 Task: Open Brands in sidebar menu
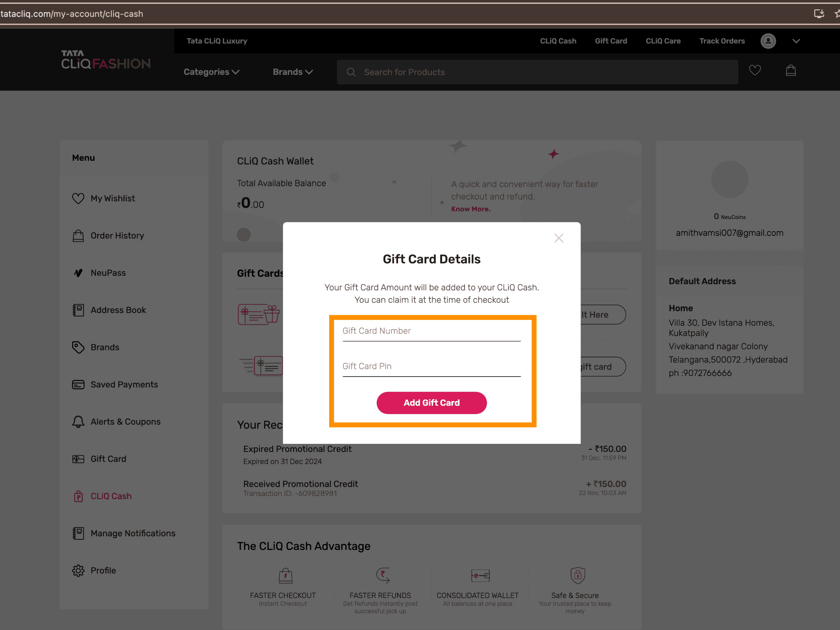tap(105, 347)
